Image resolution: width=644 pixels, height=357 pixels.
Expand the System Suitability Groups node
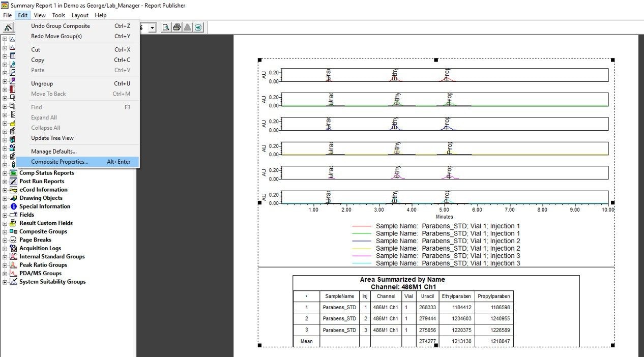pos(5,282)
